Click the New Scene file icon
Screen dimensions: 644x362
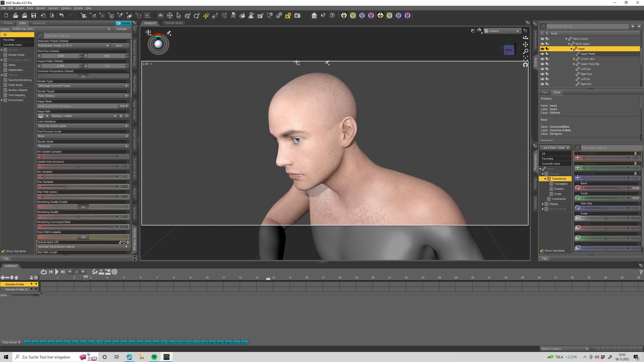coord(6,16)
